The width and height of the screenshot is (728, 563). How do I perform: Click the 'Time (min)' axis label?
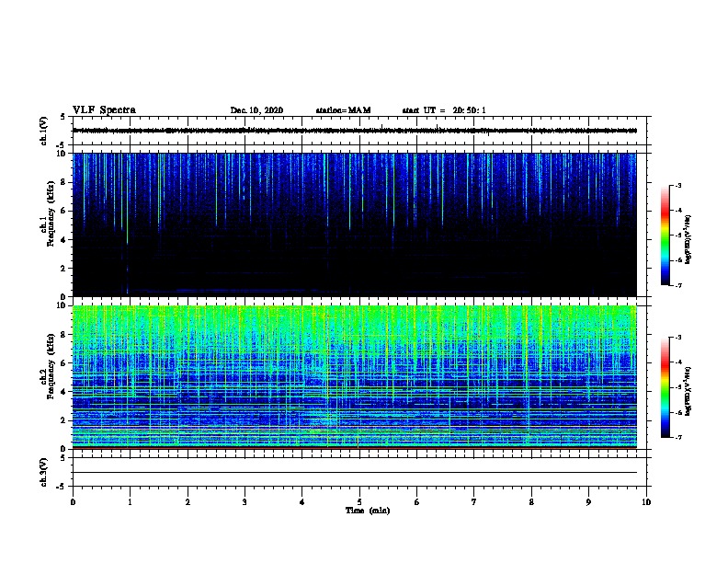368,511
